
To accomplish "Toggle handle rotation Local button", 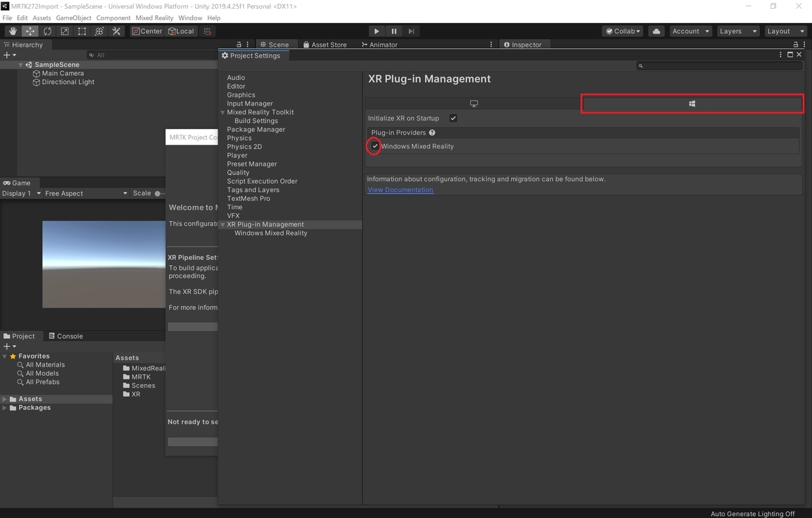I will (181, 31).
